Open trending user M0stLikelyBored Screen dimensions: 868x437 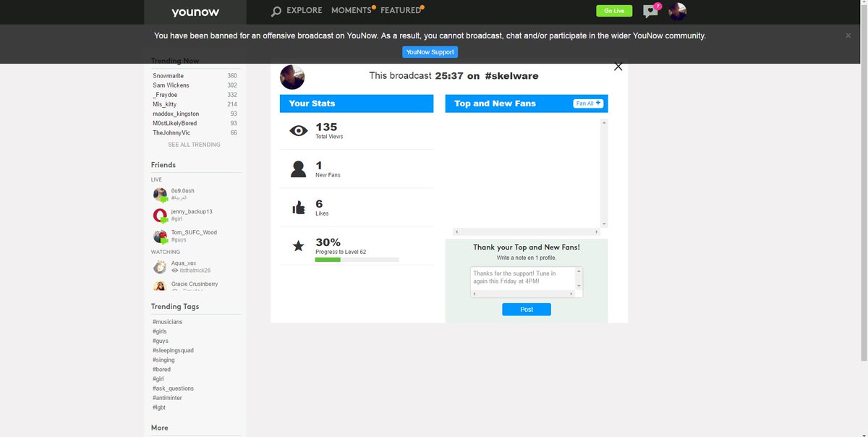coord(174,123)
